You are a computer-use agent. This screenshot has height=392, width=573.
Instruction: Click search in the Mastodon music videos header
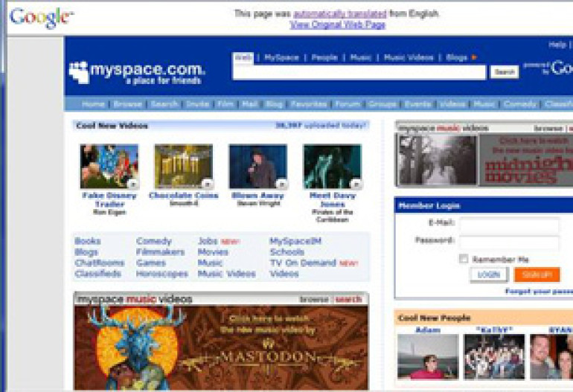tap(348, 299)
